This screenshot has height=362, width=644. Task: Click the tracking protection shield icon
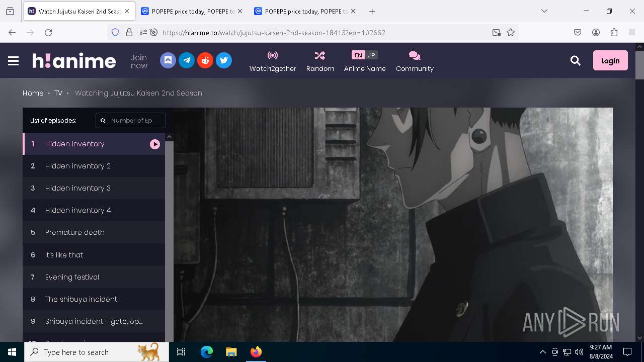[115, 32]
